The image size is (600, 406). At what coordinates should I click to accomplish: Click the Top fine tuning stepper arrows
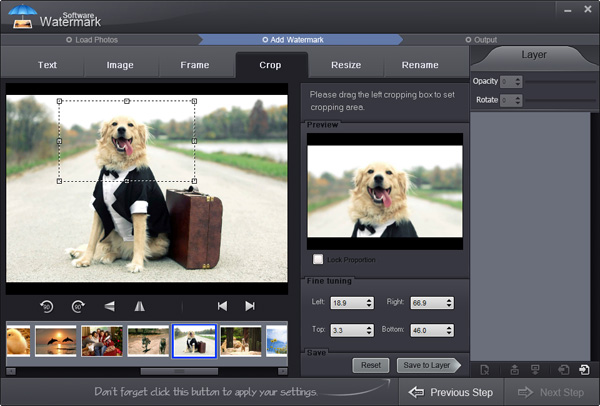[x=369, y=330]
